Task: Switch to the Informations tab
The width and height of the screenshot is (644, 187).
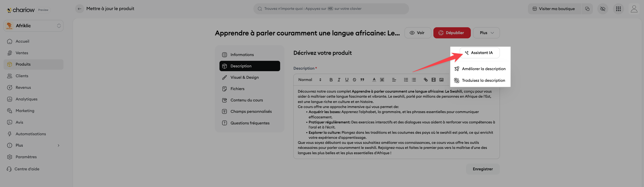Action: [250, 55]
